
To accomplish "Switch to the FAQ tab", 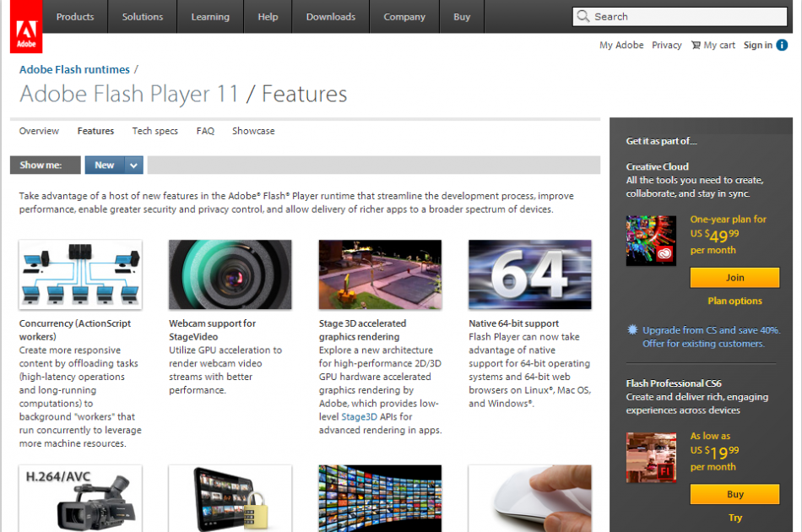I will coord(205,131).
